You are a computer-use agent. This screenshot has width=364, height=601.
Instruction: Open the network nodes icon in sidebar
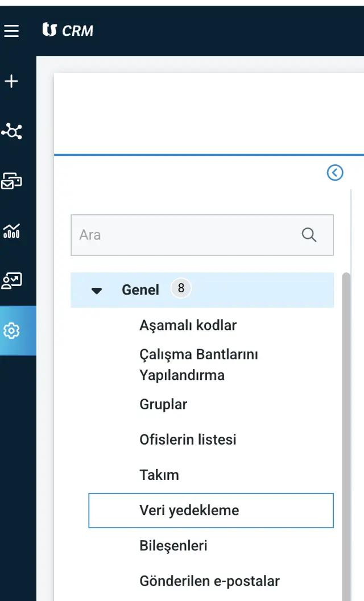[11, 131]
